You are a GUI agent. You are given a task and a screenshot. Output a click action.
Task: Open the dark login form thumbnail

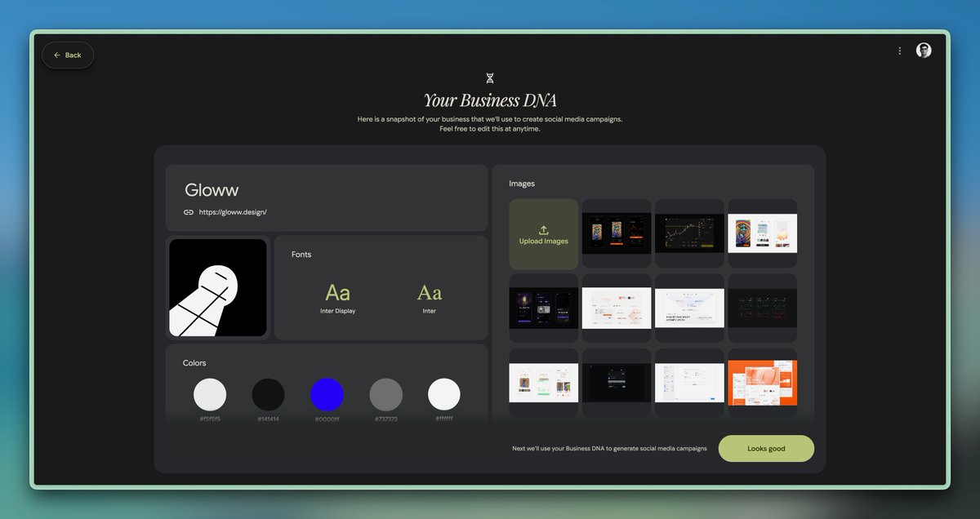click(x=617, y=383)
